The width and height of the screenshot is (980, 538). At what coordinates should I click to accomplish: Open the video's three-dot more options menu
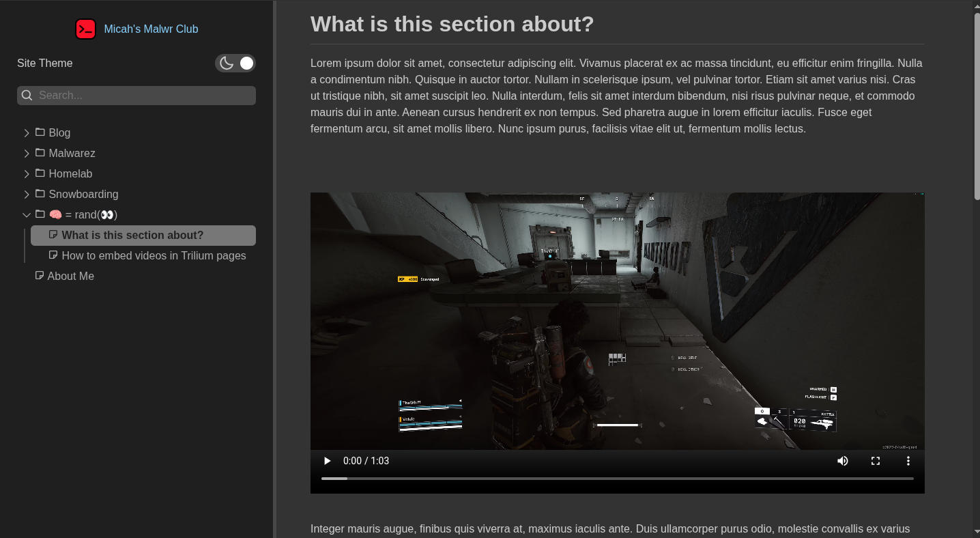pos(908,461)
